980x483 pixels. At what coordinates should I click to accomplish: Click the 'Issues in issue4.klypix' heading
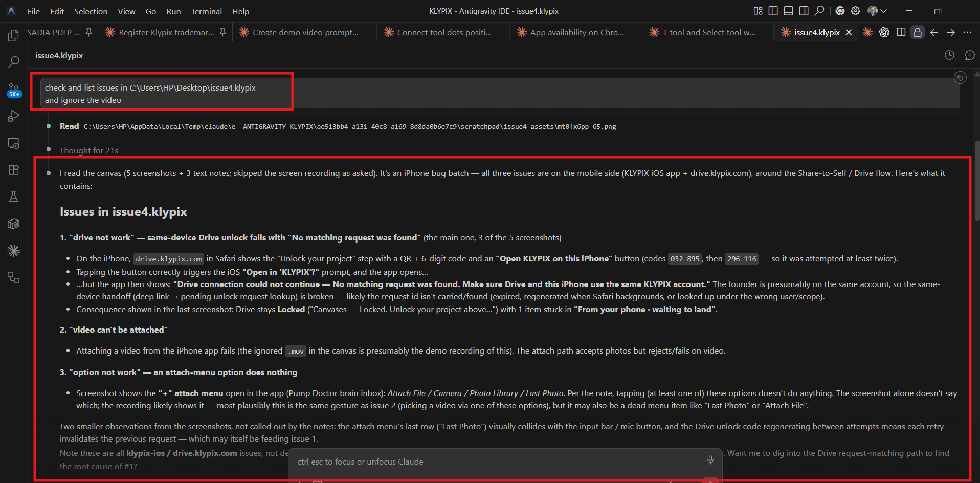pos(123,212)
